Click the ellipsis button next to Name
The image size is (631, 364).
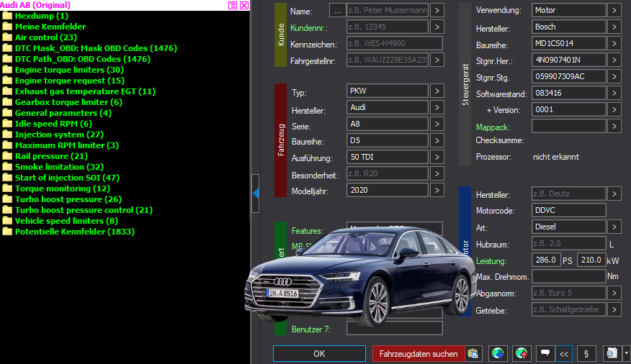click(x=338, y=11)
